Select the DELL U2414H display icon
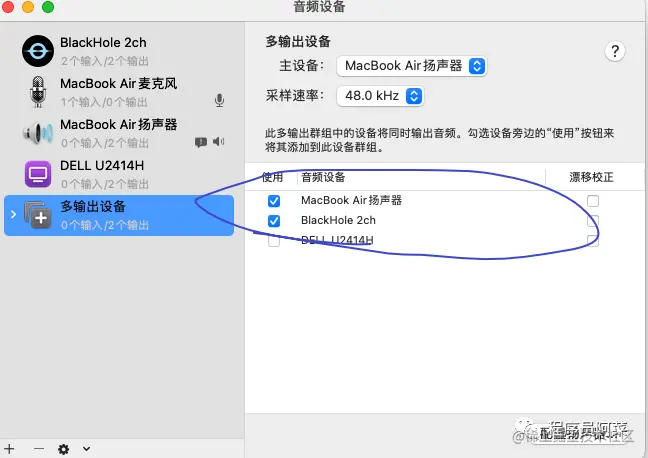Image resolution: width=648 pixels, height=458 pixels. click(x=38, y=174)
